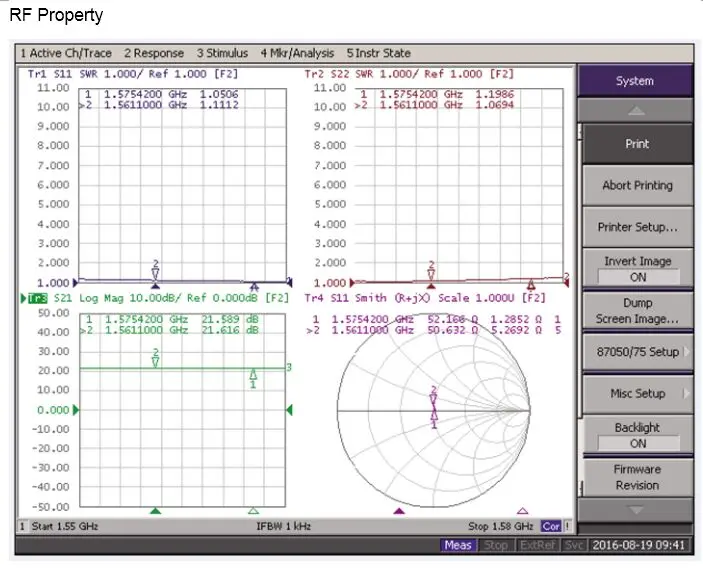
Task: Toggle Invert Image ON softkey
Action: pos(637,268)
